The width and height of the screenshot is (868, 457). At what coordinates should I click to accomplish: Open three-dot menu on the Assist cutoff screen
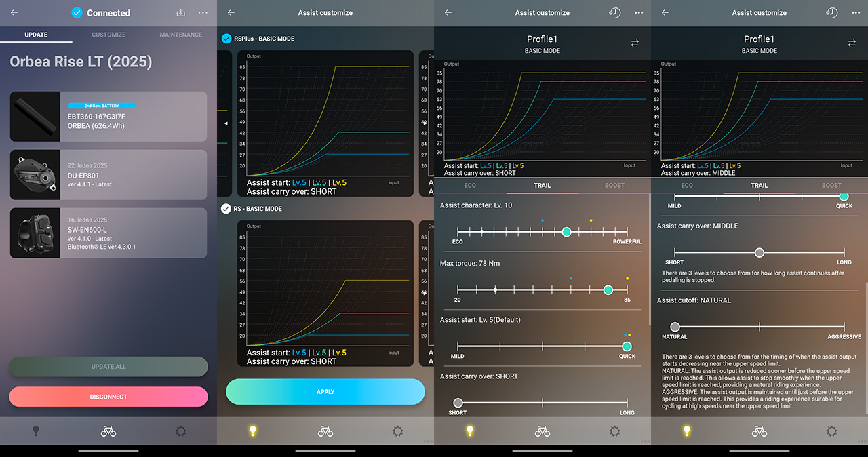[856, 13]
